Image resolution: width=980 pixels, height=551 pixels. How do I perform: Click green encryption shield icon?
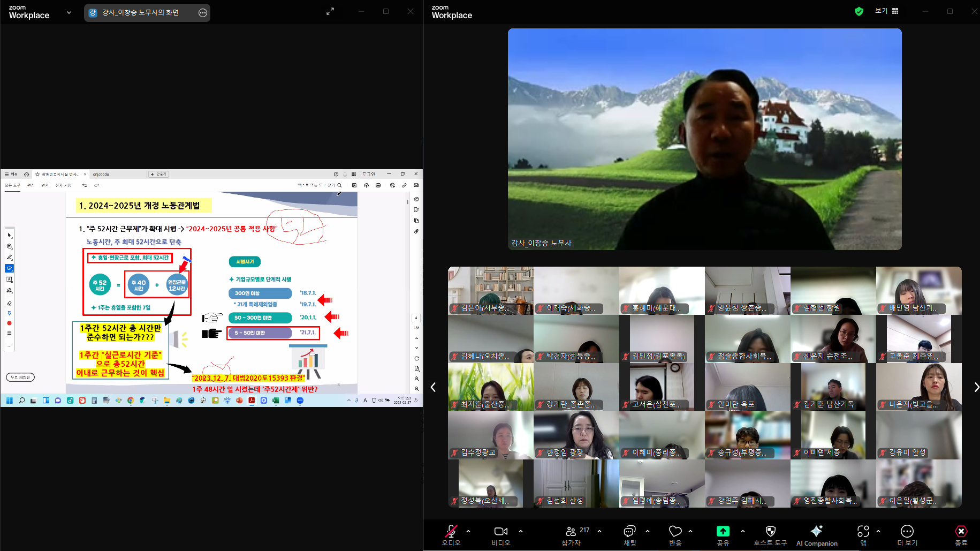pyautogui.click(x=859, y=11)
